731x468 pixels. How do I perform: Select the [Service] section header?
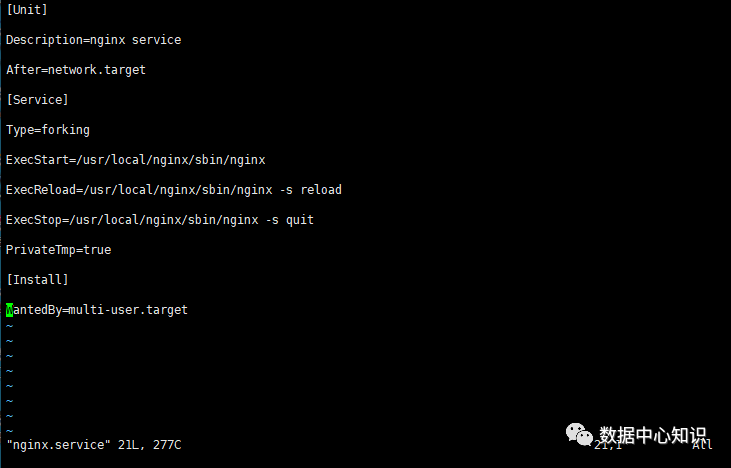(37, 100)
